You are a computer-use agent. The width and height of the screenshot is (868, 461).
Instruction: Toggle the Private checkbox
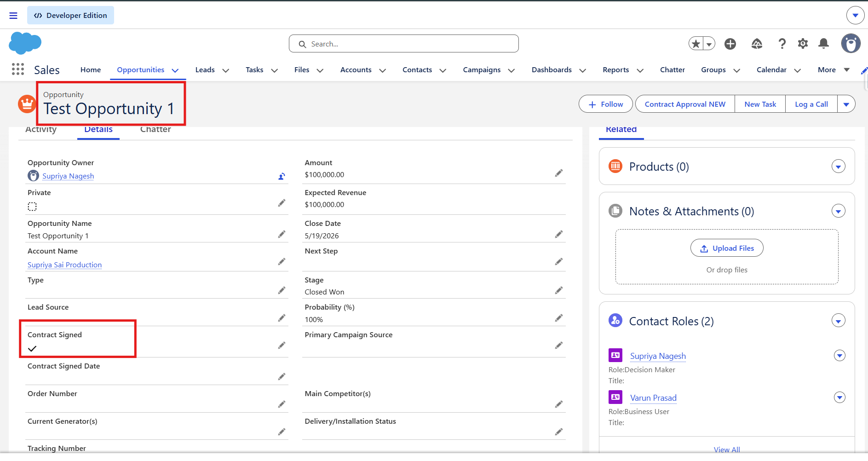click(x=32, y=207)
